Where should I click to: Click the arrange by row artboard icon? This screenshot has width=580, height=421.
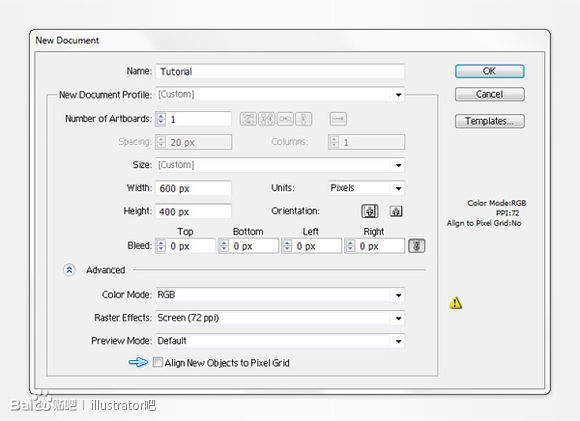click(285, 119)
